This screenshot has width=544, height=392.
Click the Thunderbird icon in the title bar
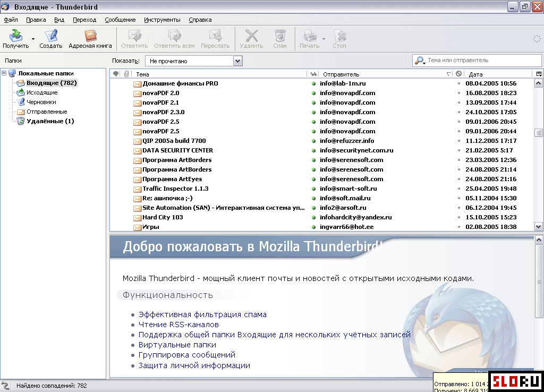pyautogui.click(x=5, y=6)
